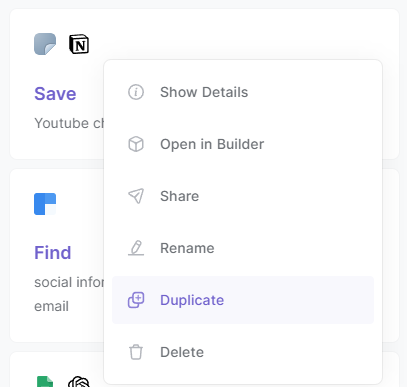Select the highlighted Duplicate option

pos(243,300)
